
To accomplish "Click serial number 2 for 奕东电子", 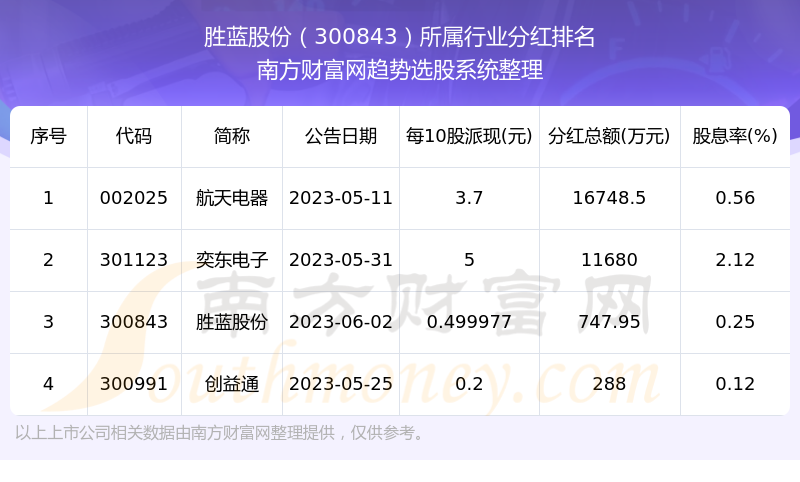I will (x=48, y=260).
